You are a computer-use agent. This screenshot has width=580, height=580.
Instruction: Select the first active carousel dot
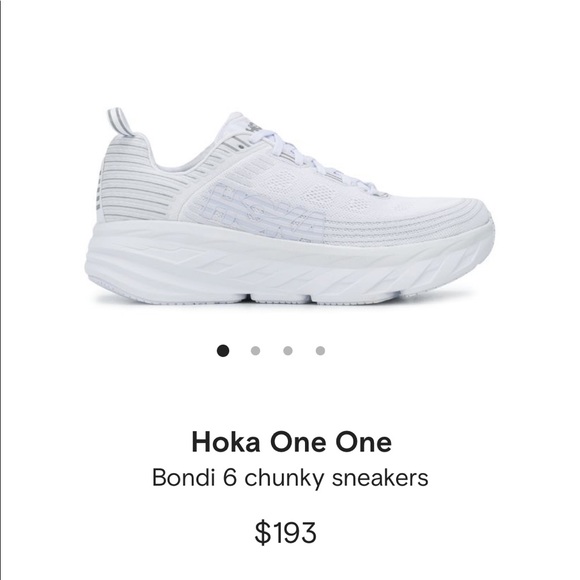[x=223, y=350]
